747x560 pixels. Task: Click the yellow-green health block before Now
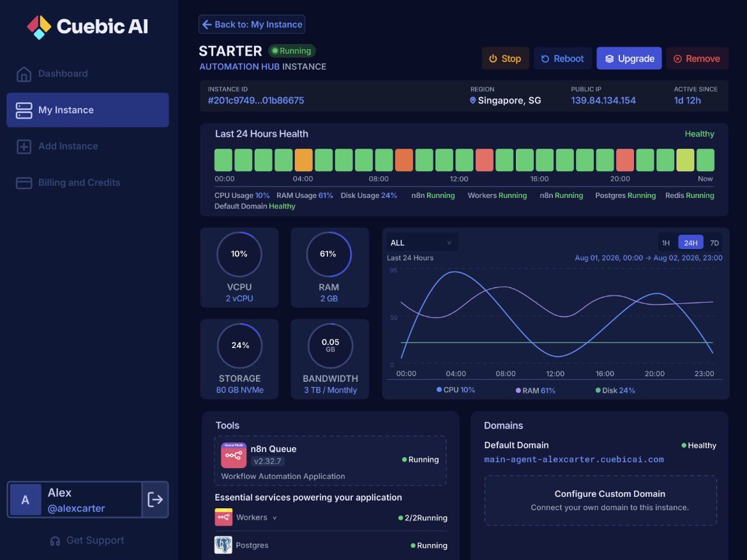click(685, 160)
